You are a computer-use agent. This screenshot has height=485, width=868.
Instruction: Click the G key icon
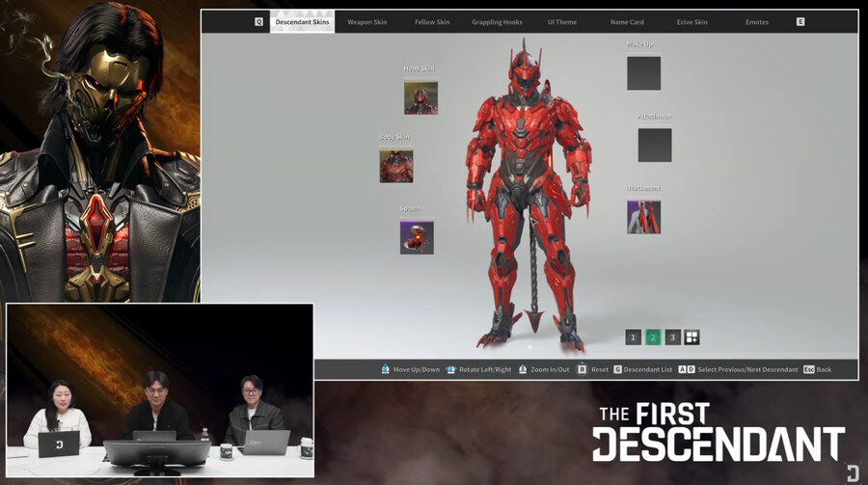pyautogui.click(x=618, y=369)
